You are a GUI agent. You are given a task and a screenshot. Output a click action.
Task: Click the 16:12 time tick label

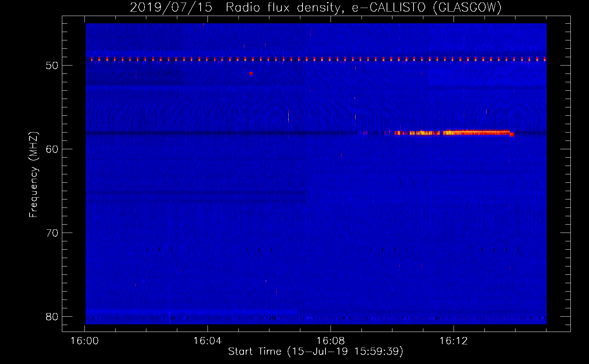454,341
